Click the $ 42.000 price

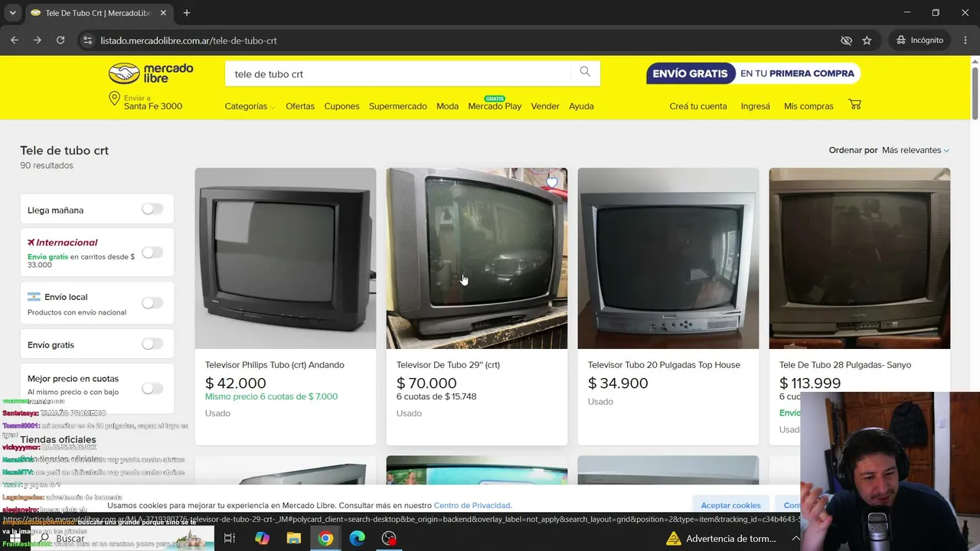(x=236, y=383)
